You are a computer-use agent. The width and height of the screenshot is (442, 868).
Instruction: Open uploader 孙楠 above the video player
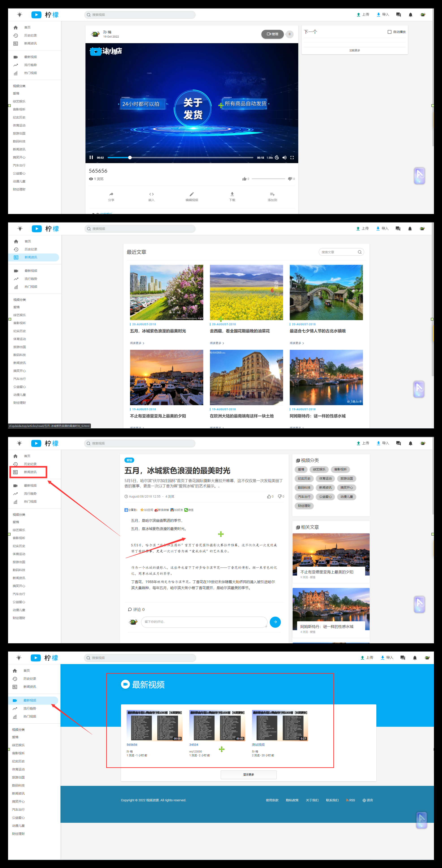click(107, 32)
